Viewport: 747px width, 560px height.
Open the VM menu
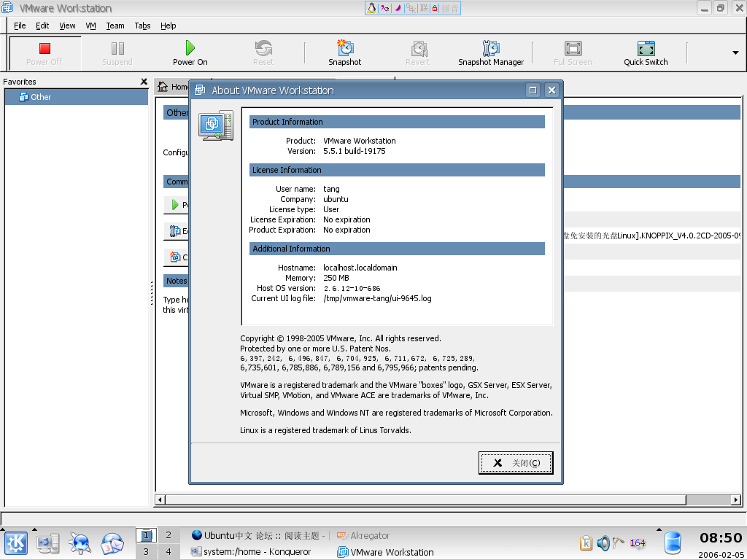90,26
